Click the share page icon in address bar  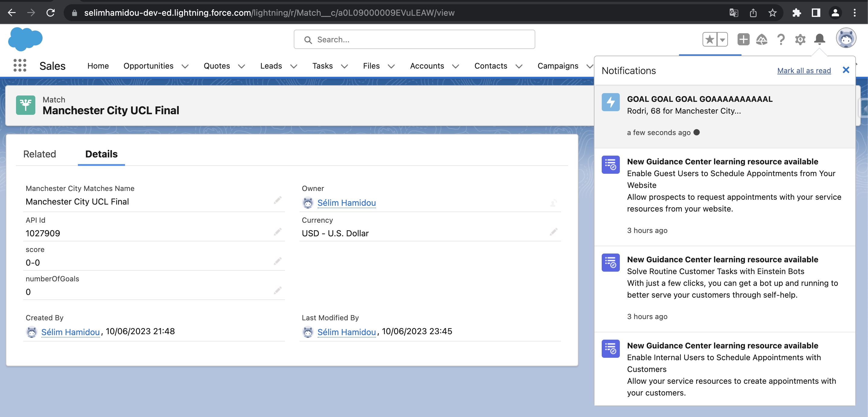pos(753,13)
